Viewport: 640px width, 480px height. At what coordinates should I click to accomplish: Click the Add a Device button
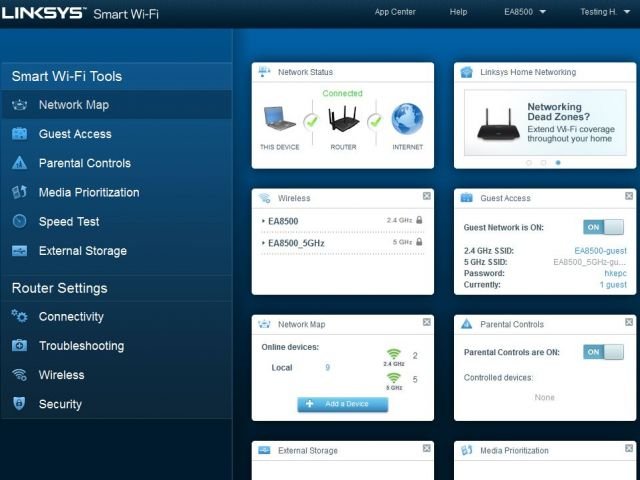coord(342,404)
